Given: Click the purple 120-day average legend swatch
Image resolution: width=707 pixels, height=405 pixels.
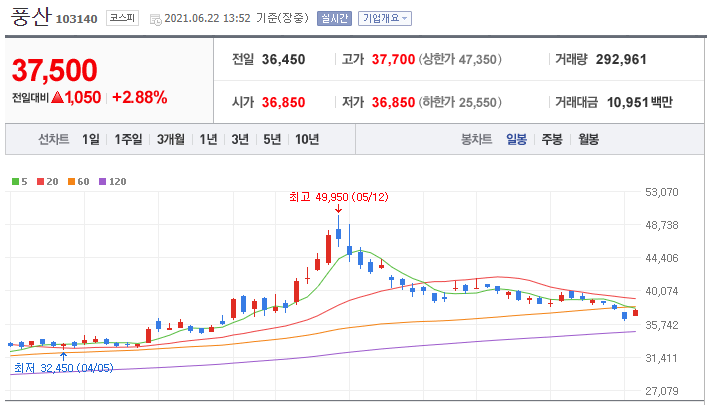Looking at the screenshot, I should pos(102,182).
